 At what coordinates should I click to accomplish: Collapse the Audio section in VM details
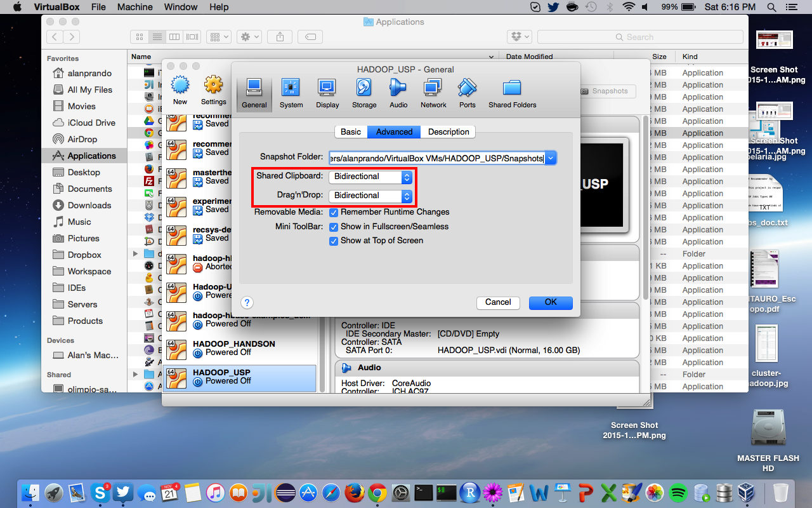346,368
